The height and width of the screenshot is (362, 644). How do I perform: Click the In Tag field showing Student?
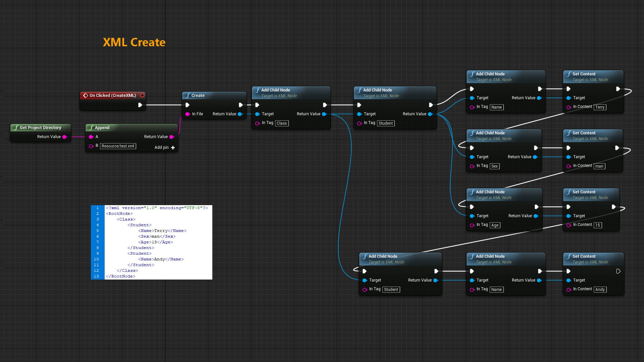(x=385, y=123)
